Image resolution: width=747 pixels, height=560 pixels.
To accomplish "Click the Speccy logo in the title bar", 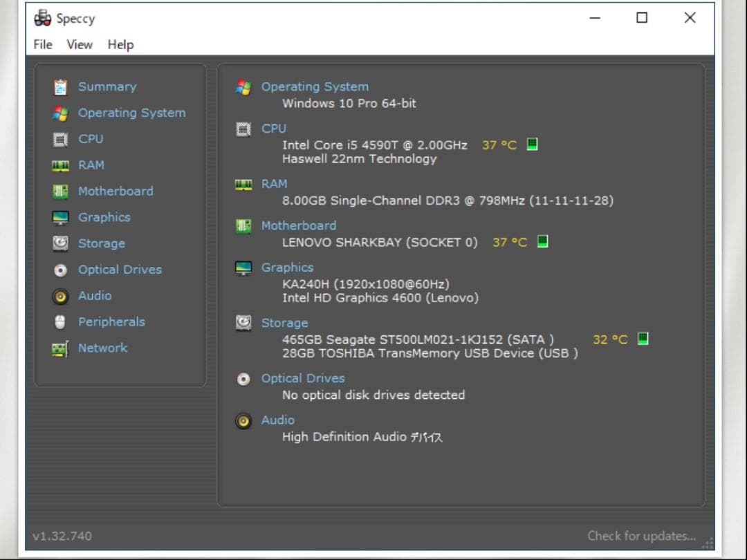I will coord(43,18).
